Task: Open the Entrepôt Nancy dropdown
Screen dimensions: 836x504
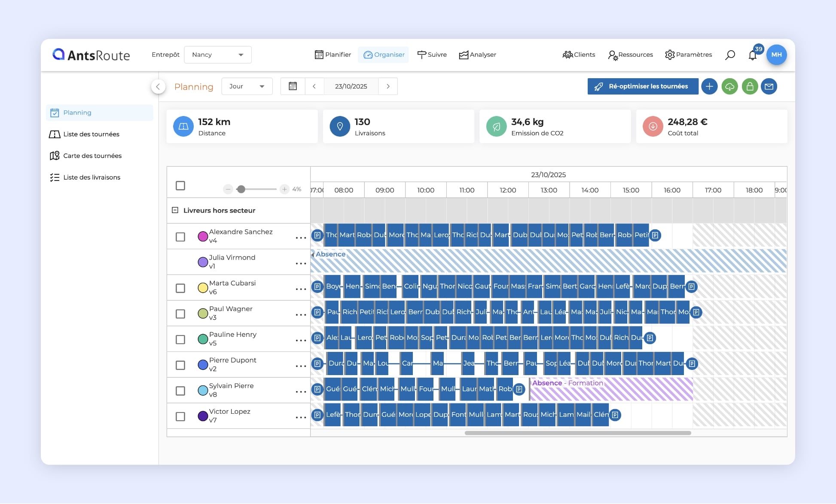Action: click(x=217, y=55)
